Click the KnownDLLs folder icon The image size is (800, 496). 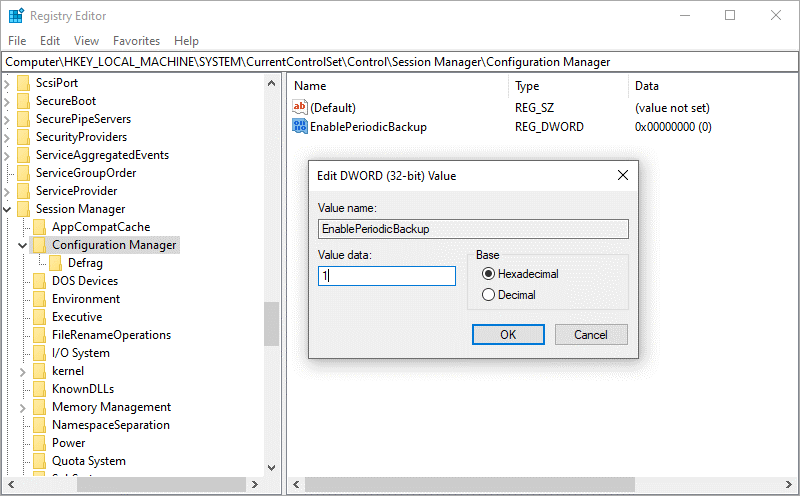click(x=39, y=389)
